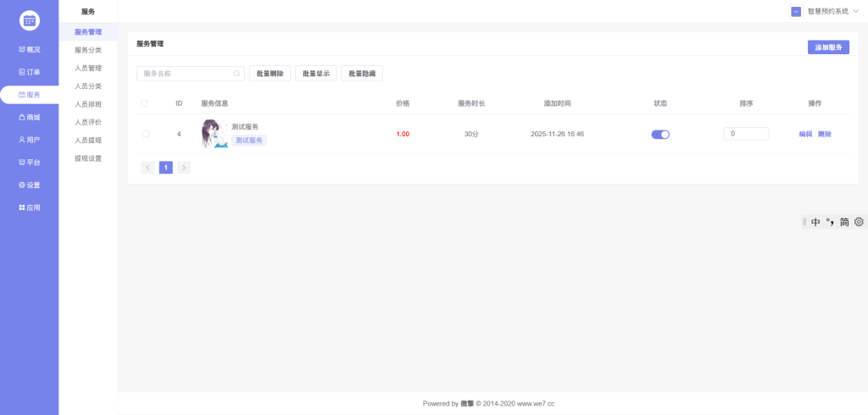Image resolution: width=868 pixels, height=415 pixels.
Task: Toggle the IME punctuation mode icon
Action: point(830,222)
